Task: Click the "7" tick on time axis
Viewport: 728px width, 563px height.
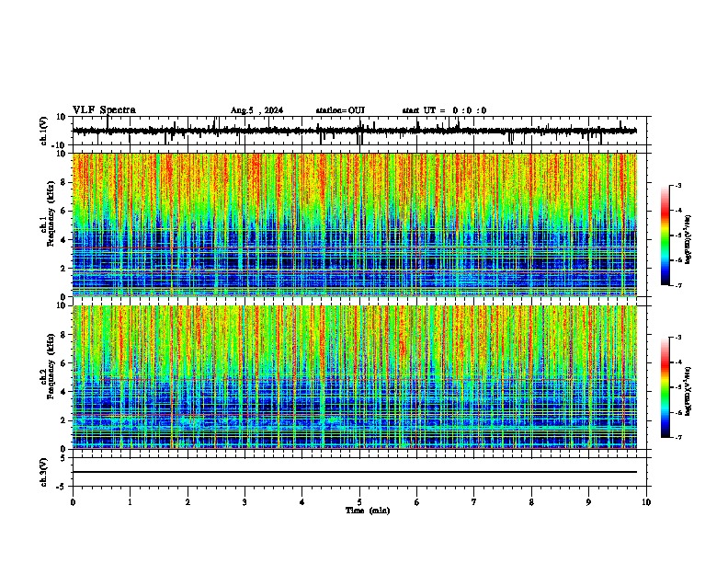Action: coord(474,502)
